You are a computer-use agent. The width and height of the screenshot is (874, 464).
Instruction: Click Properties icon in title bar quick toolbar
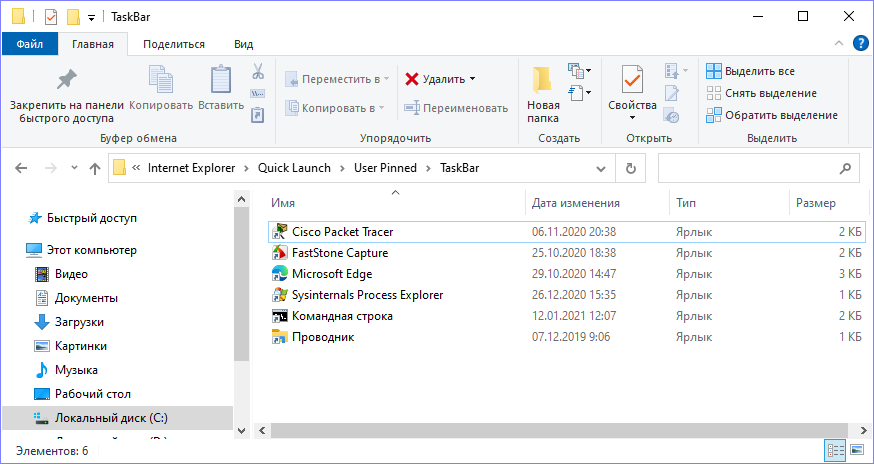pos(51,17)
